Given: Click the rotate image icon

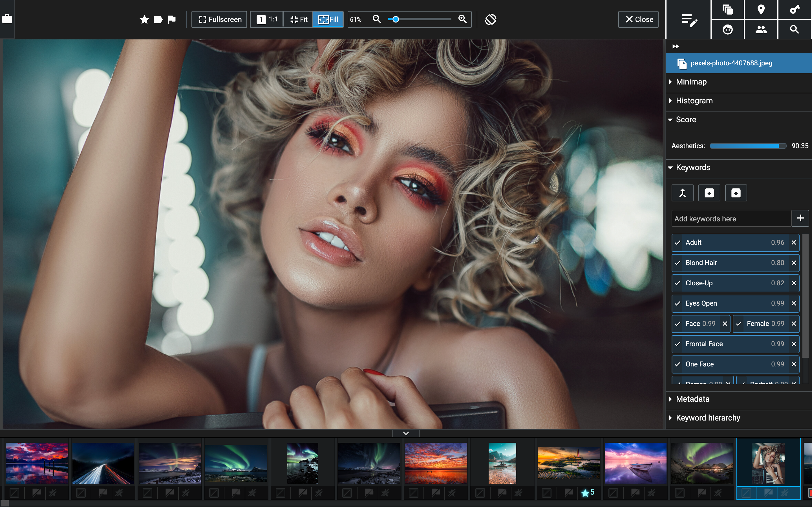Looking at the screenshot, I should 490,19.
